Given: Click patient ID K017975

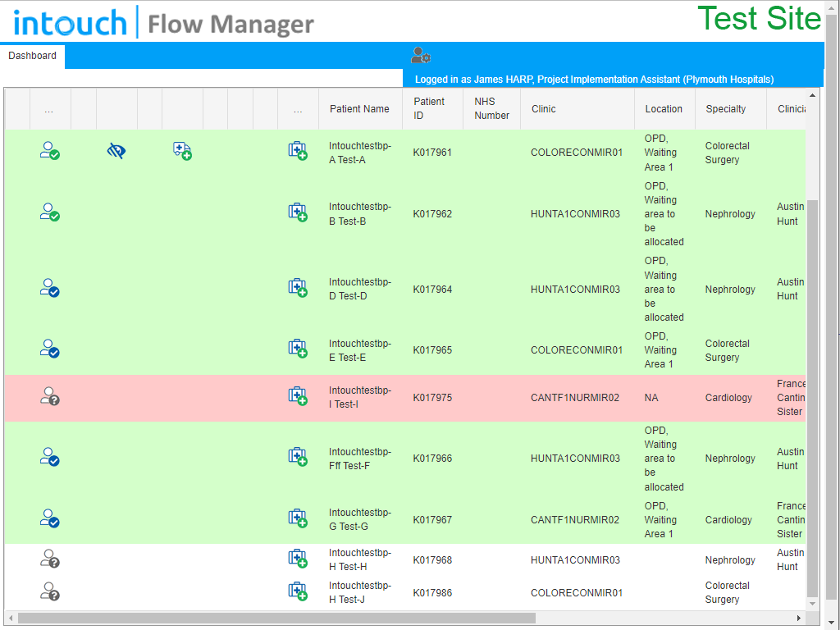Looking at the screenshot, I should 432,398.
